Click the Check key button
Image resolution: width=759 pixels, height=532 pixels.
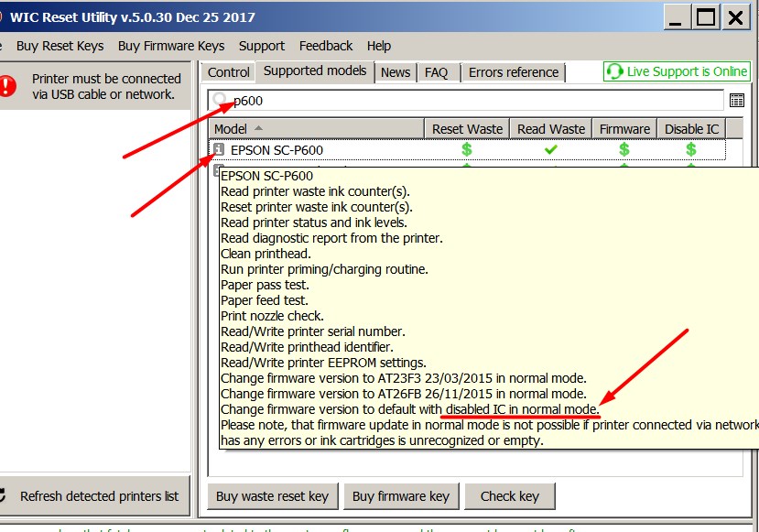[x=509, y=496]
